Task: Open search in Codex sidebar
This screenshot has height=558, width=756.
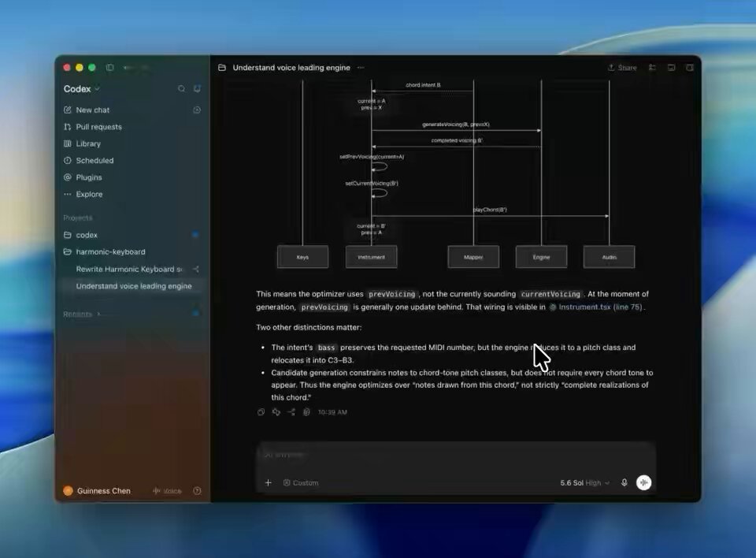Action: pyautogui.click(x=181, y=89)
